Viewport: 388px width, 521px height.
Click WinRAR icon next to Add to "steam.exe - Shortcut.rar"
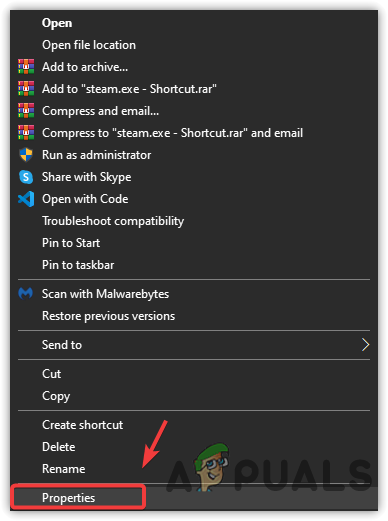[x=26, y=89]
